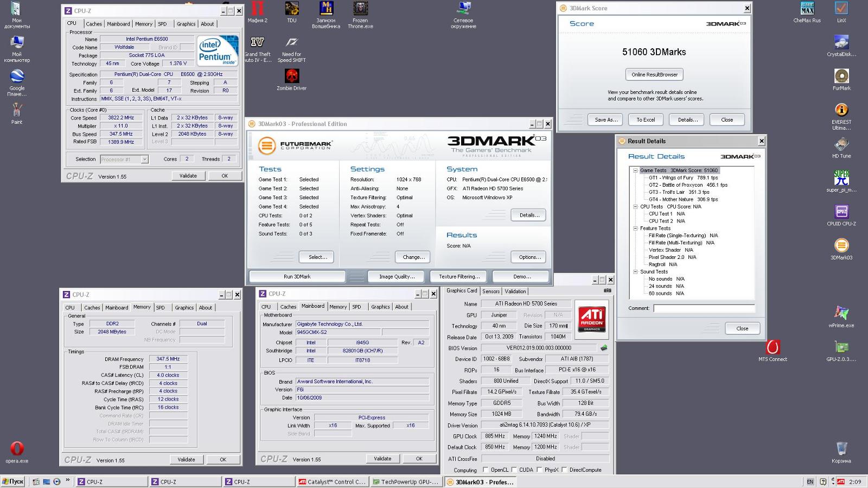Screen dimensions: 868x488
Task: Switch to TechPowerUp GPU-Z taskbar item
Action: (406, 481)
